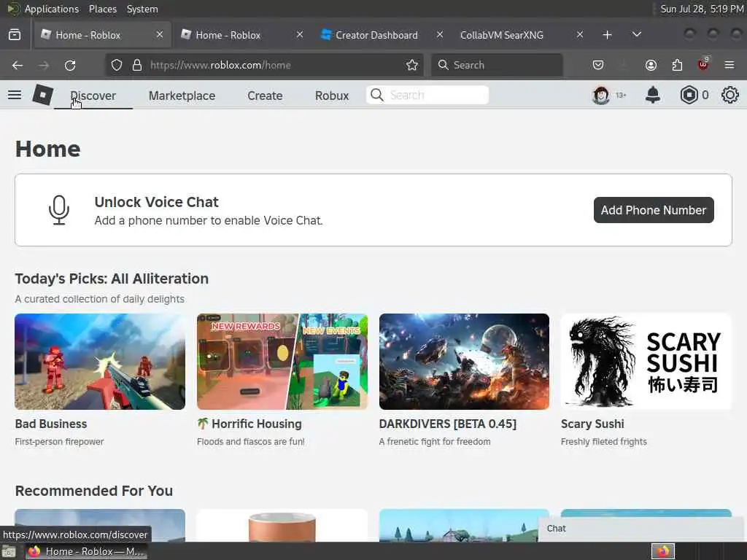
Task: Click the Recommended For You heading
Action: click(94, 491)
